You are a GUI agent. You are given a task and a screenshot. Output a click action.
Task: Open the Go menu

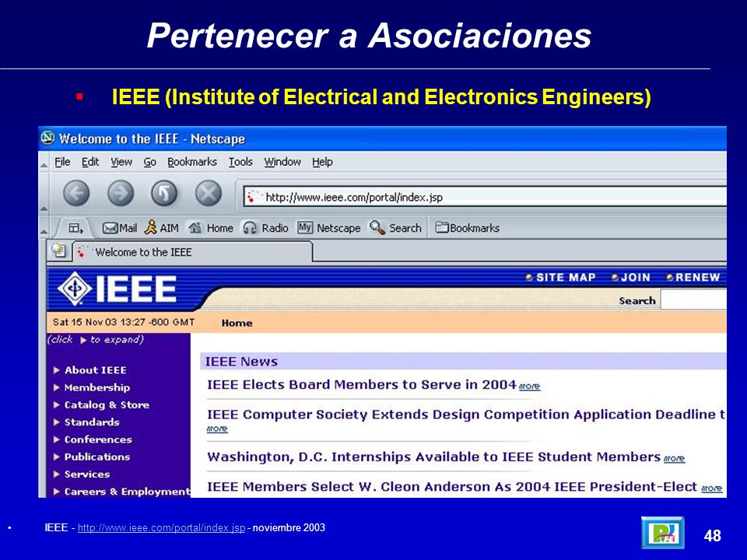click(149, 162)
